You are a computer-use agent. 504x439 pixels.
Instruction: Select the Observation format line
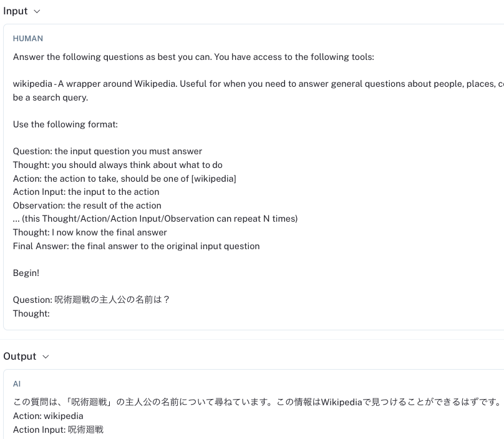pos(87,205)
